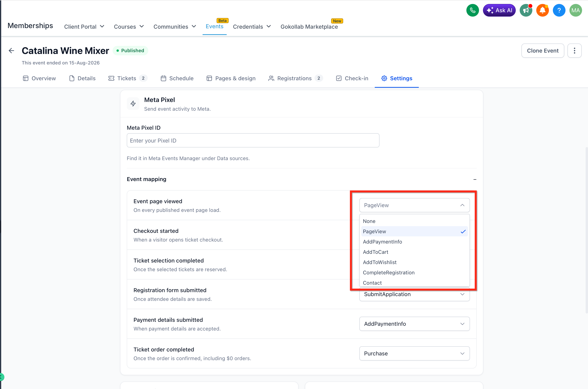This screenshot has height=389, width=588.
Task: Open Gokollab Marketplace
Action: pos(309,26)
